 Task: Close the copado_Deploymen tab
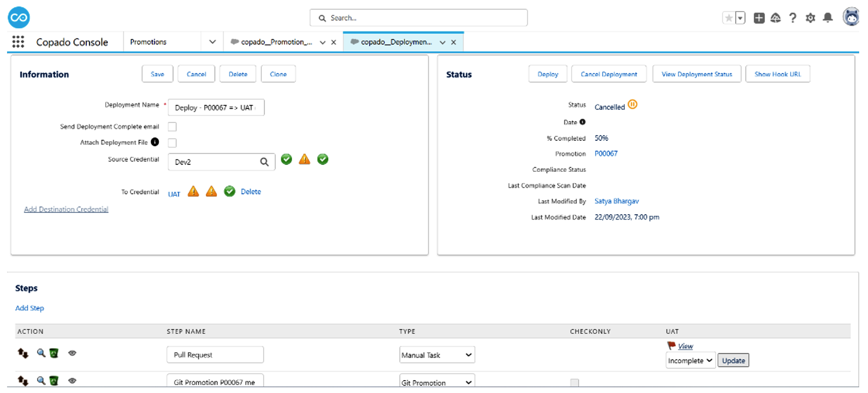pos(453,42)
